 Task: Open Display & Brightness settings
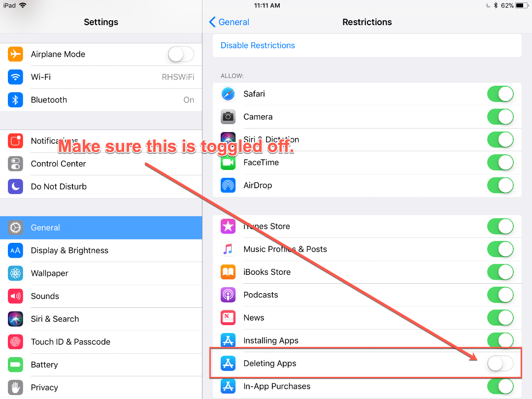(101, 250)
